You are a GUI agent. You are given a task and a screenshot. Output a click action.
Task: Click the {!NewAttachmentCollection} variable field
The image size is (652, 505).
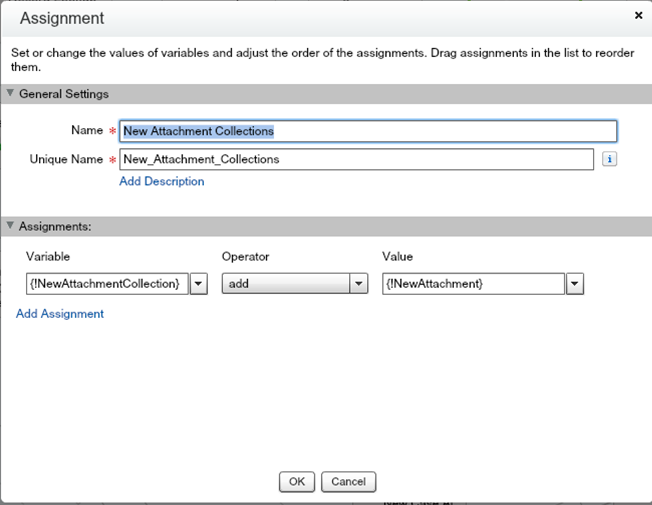pyautogui.click(x=105, y=284)
